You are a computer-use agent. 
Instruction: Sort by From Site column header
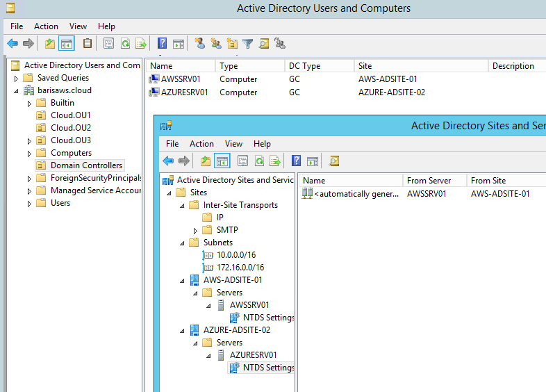click(506, 181)
